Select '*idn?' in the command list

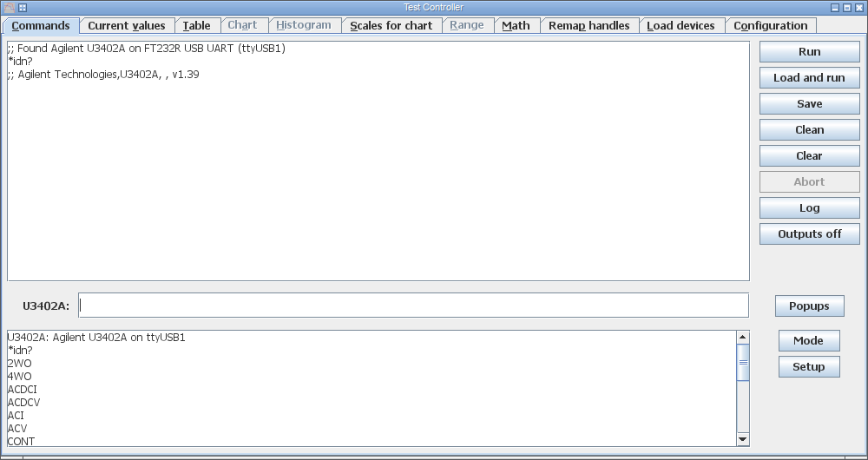click(20, 351)
